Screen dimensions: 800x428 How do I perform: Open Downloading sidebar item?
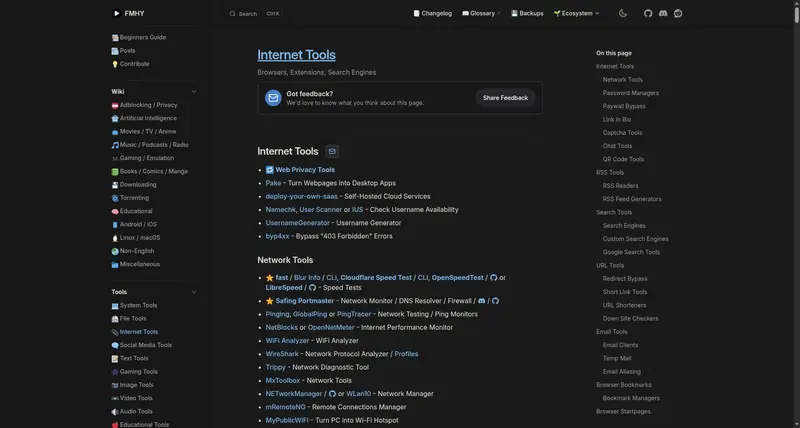coord(134,185)
